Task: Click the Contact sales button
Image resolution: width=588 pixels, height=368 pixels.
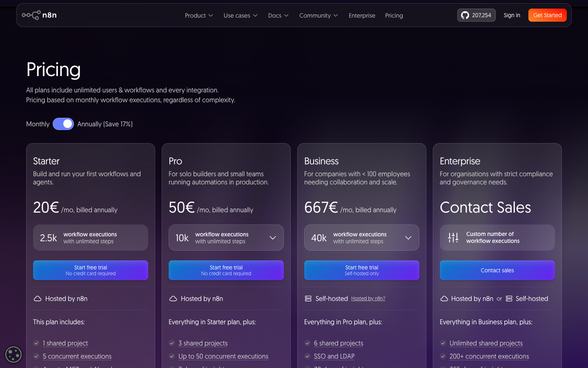Action: 497,270
